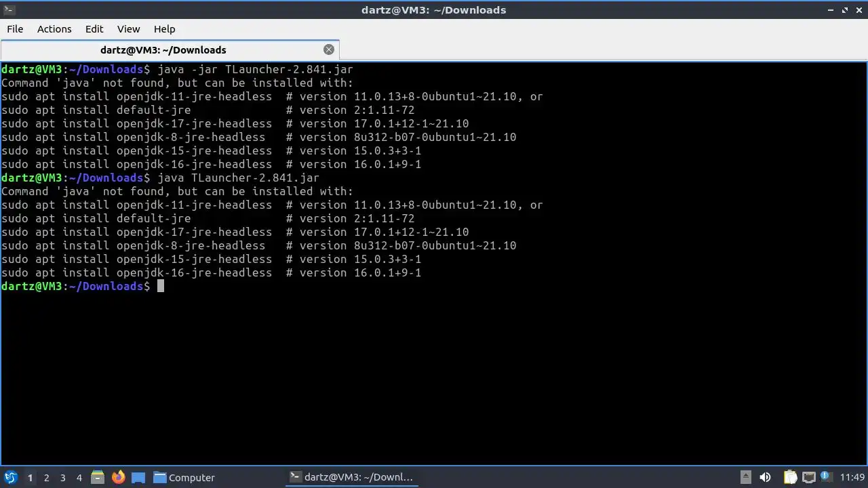Click the 'java TLauncher-2.841.jar' command text
The height and width of the screenshot is (488, 868).
coord(238,178)
